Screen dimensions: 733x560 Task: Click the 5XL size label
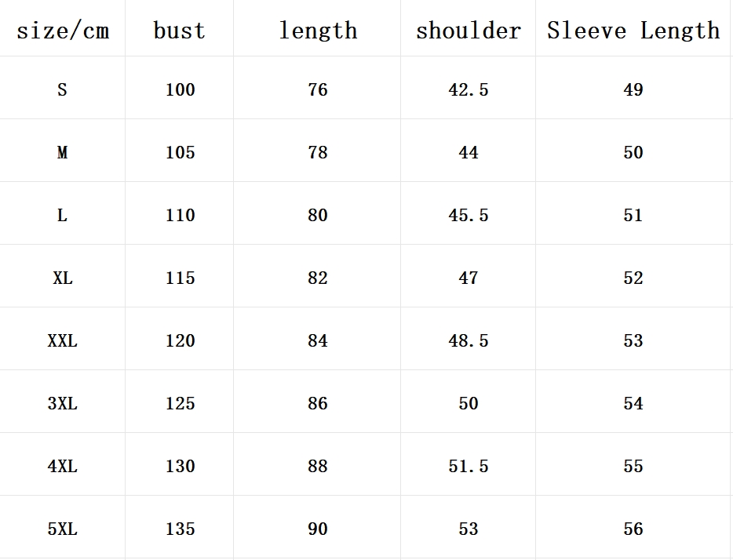tap(62, 529)
